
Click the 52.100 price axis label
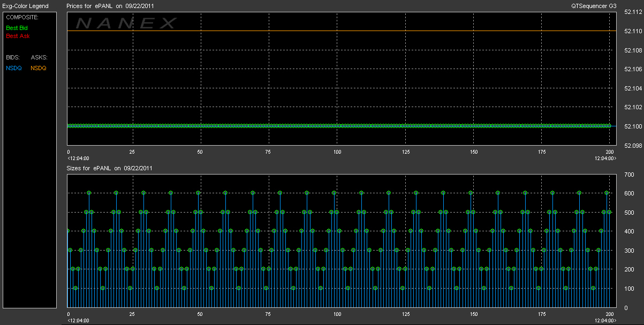(x=633, y=126)
